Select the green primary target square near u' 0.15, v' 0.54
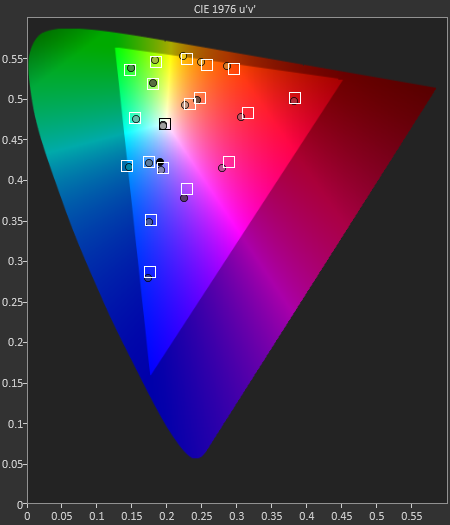The width and height of the screenshot is (450, 525). [130, 70]
